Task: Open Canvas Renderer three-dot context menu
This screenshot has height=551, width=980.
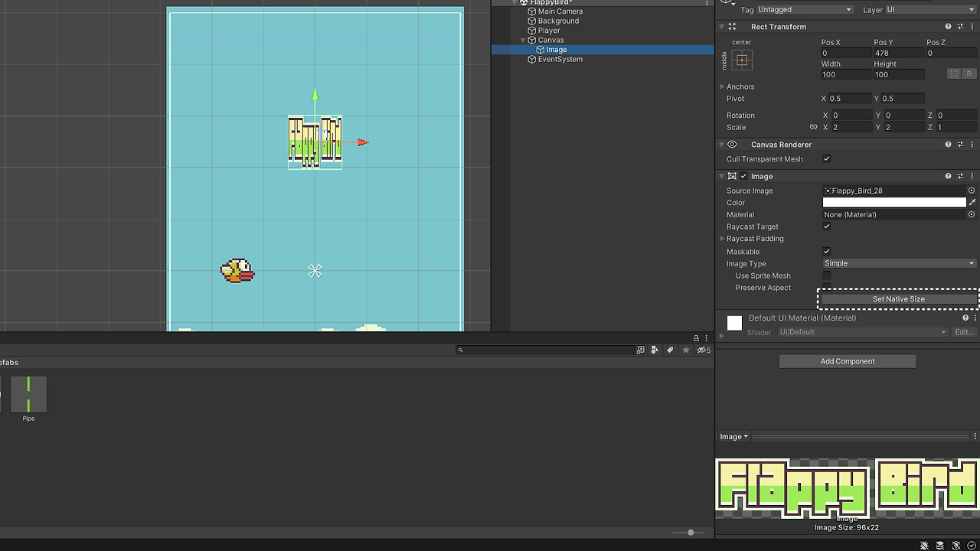Action: [973, 145]
